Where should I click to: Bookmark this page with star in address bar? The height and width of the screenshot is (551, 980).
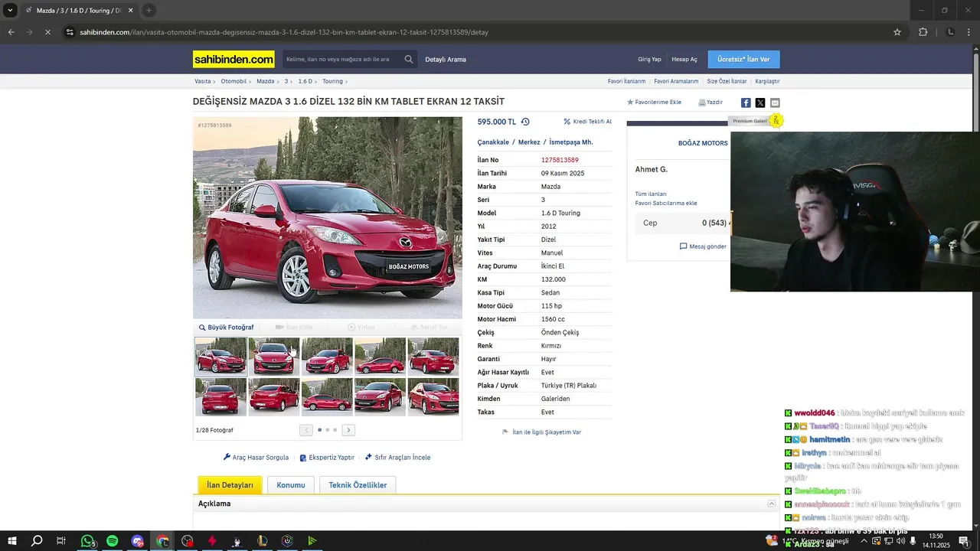(897, 32)
